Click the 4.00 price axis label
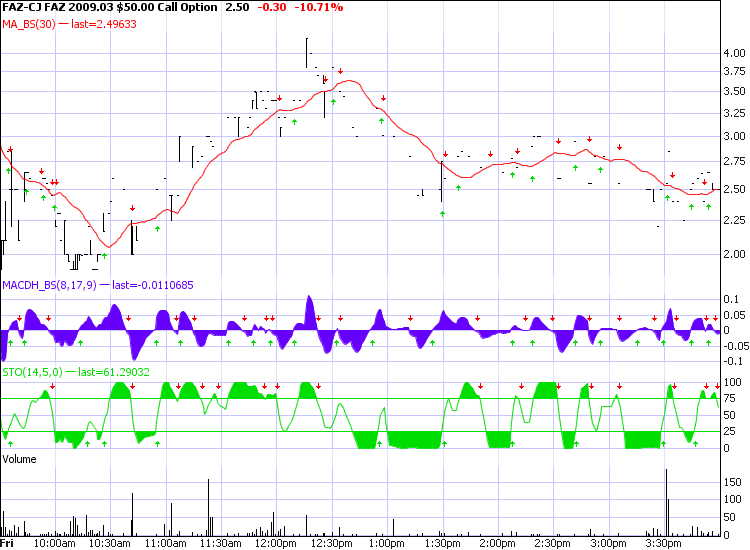750x550 pixels. (734, 53)
